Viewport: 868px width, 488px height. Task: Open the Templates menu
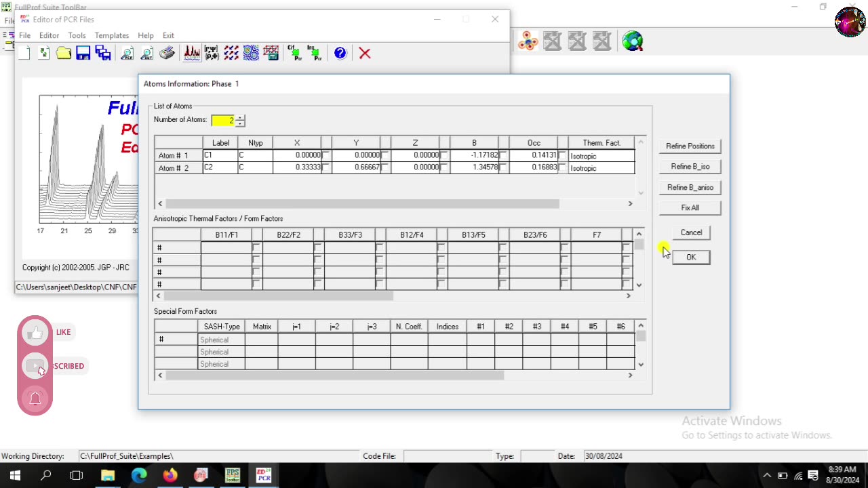[112, 35]
